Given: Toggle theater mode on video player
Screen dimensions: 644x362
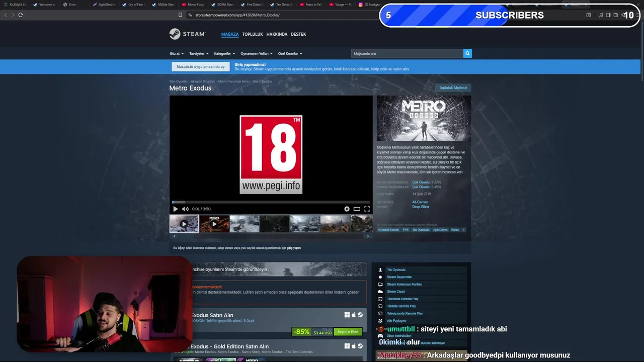Looking at the screenshot, I should pyautogui.click(x=357, y=209).
